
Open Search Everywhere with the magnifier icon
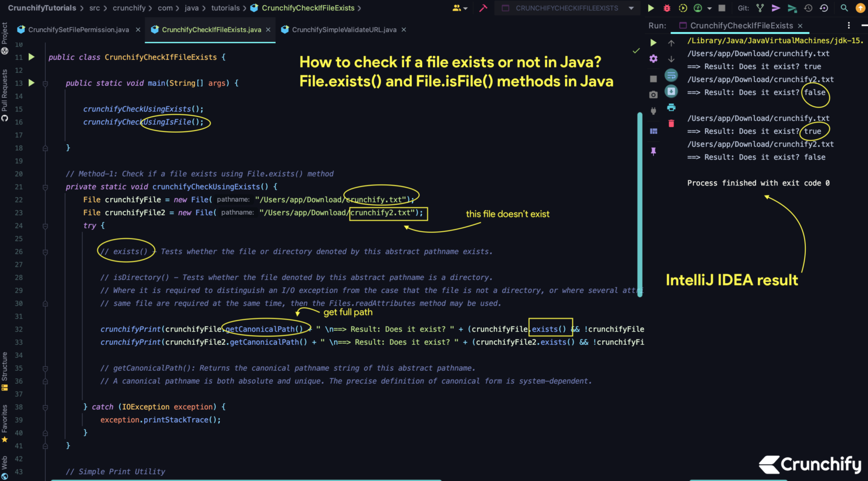click(843, 8)
